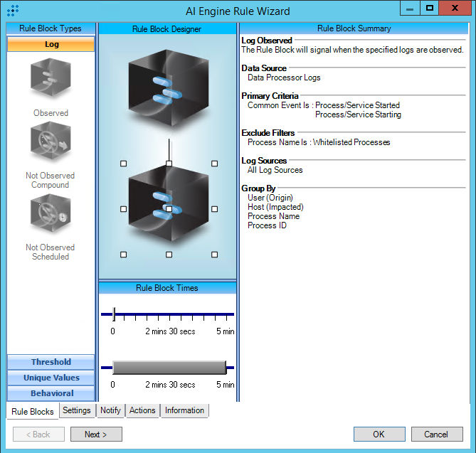Viewport: 476px width, 453px height.
Task: Select the Not Observed Scheduled block icon
Action: coord(51,215)
